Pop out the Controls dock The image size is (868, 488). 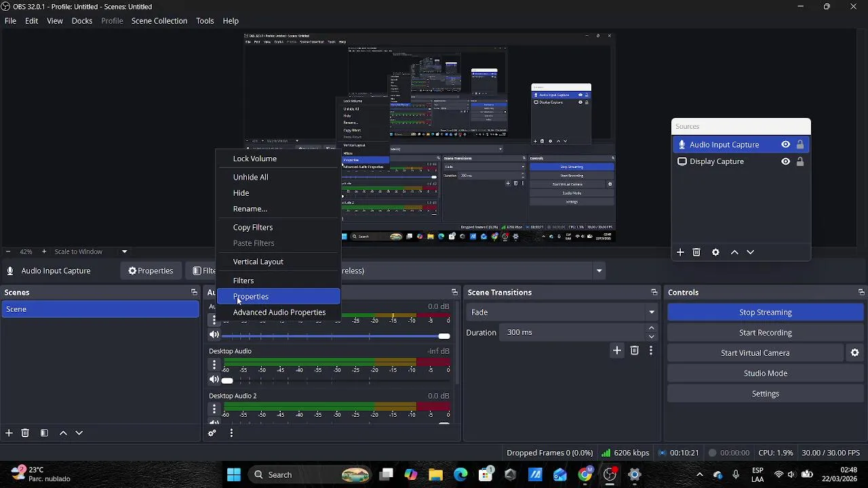click(861, 293)
